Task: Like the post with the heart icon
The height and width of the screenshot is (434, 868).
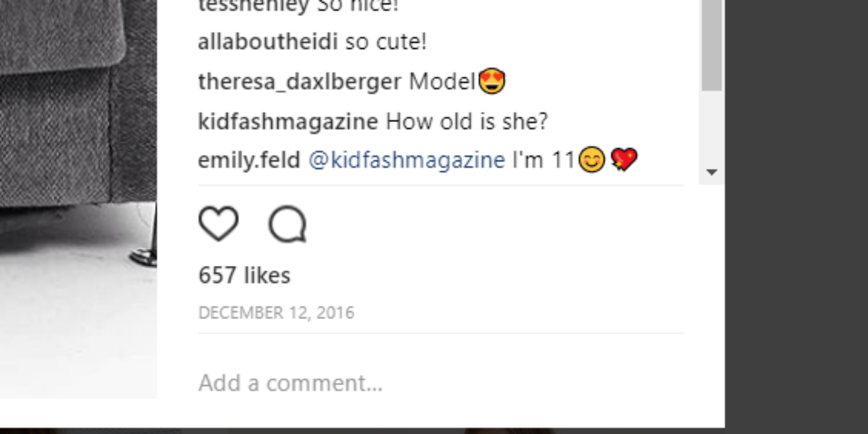Action: (218, 223)
